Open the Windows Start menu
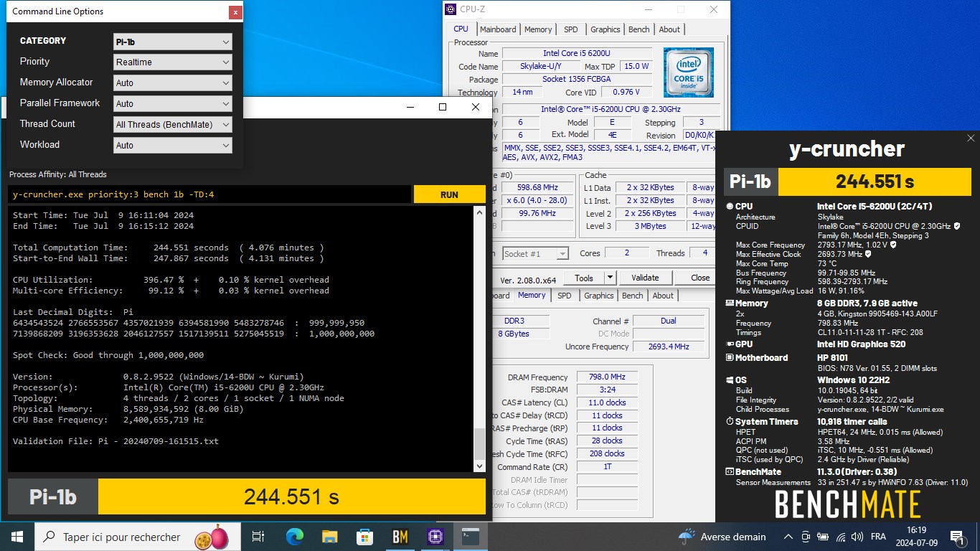This screenshot has width=980, height=551. tap(17, 536)
